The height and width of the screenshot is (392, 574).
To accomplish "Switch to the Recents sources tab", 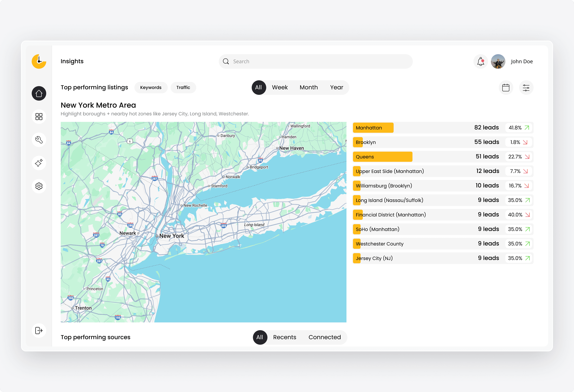I will coord(285,337).
